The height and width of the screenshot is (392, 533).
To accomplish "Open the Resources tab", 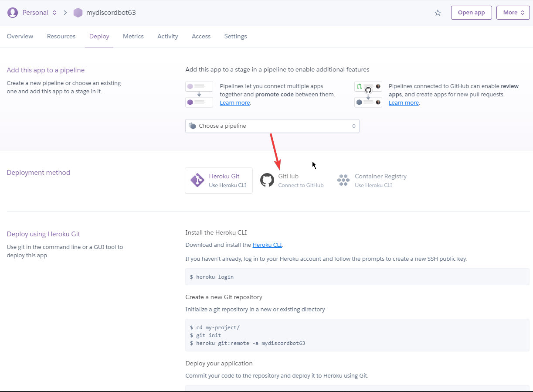I will point(61,37).
